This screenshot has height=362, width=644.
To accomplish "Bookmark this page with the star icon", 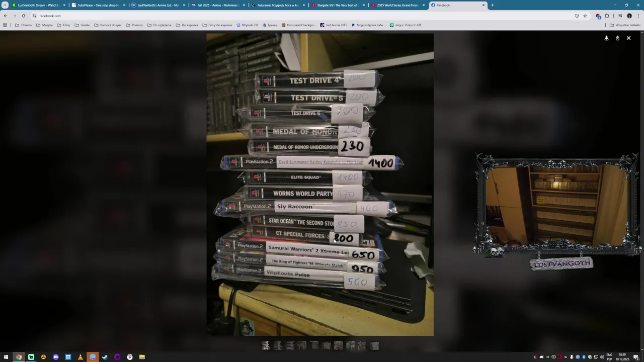I will [585, 16].
